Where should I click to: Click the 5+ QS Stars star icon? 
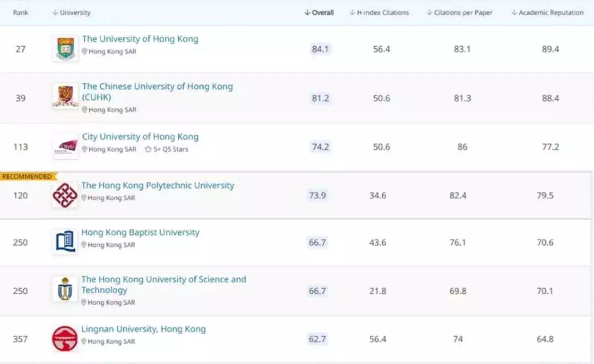click(148, 150)
